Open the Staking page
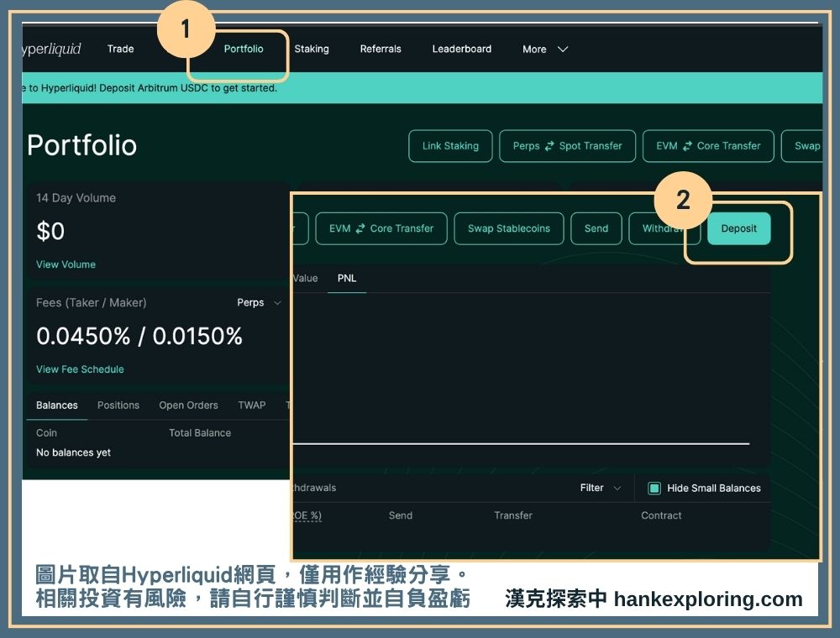The image size is (840, 638). (312, 49)
